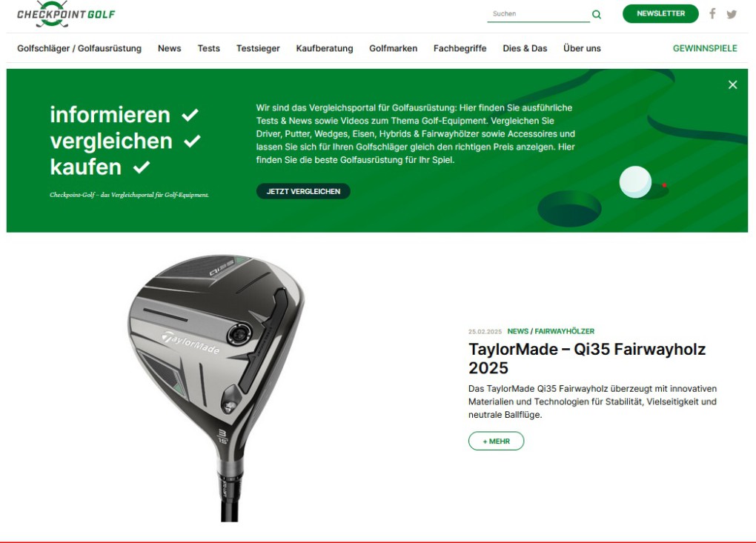Subscribe via the Newsletter button
Image resolution: width=756 pixels, height=543 pixels.
point(660,13)
